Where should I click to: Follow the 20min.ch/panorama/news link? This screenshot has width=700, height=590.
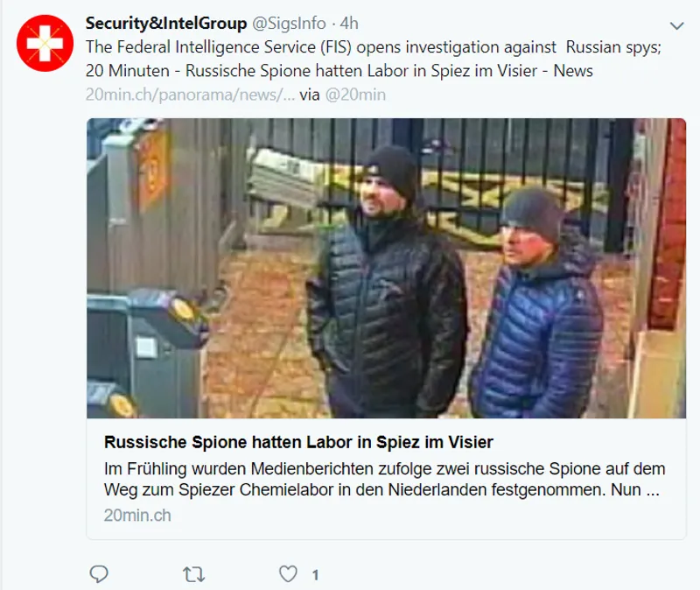pos(189,95)
